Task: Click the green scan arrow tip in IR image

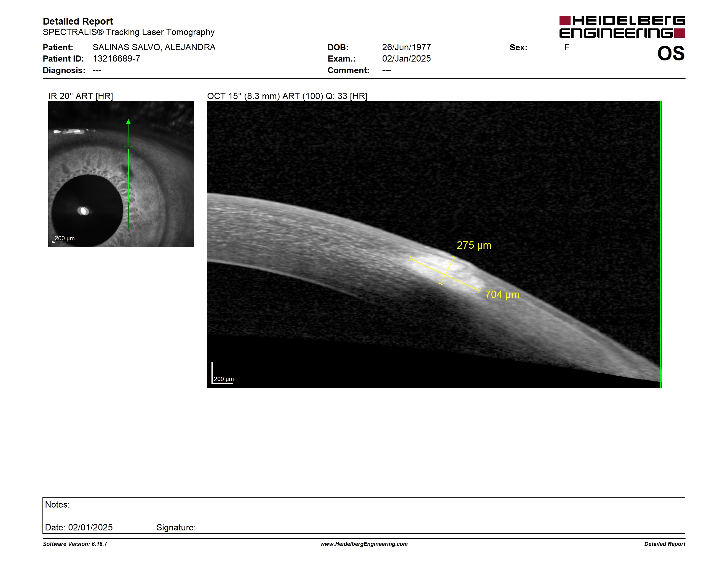Action: pyautogui.click(x=128, y=122)
